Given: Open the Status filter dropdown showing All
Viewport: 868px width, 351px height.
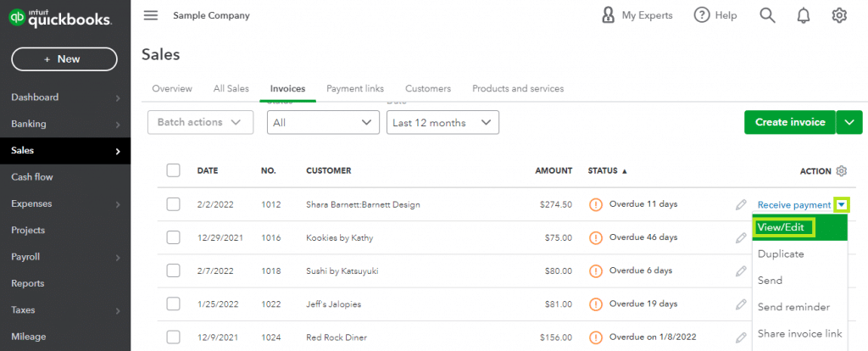Looking at the screenshot, I should pos(323,122).
